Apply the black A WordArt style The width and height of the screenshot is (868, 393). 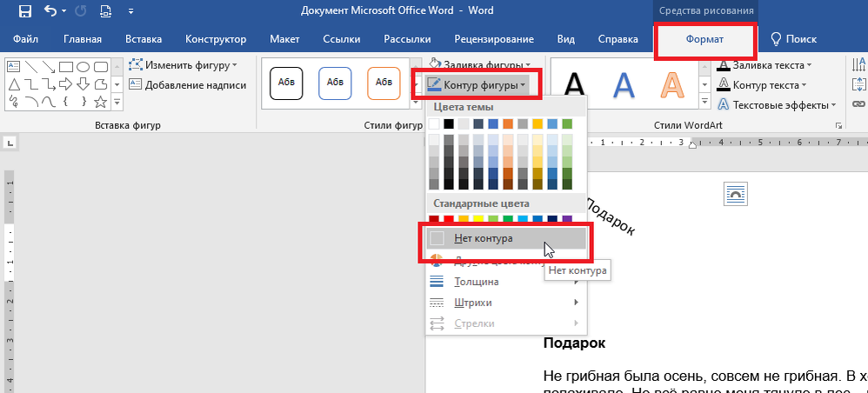[x=576, y=84]
